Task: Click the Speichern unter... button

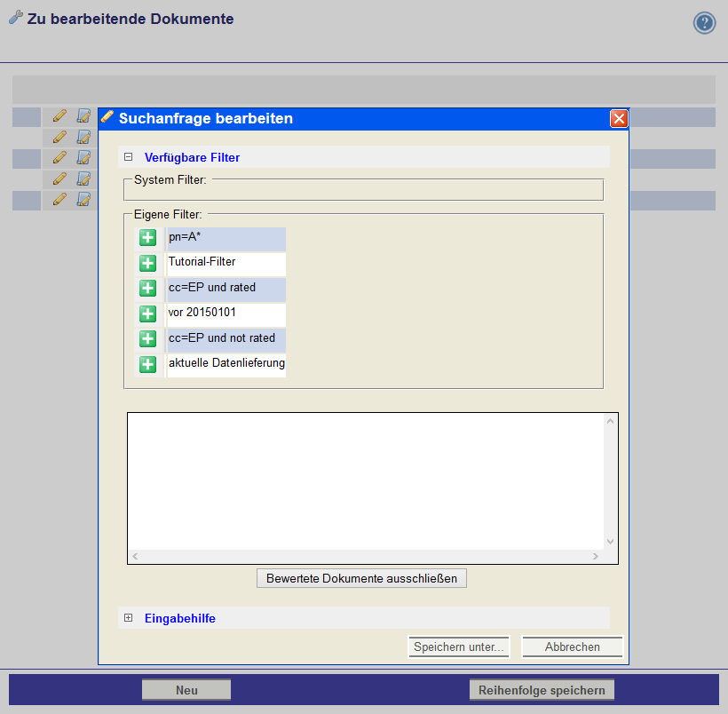Action: (x=459, y=647)
